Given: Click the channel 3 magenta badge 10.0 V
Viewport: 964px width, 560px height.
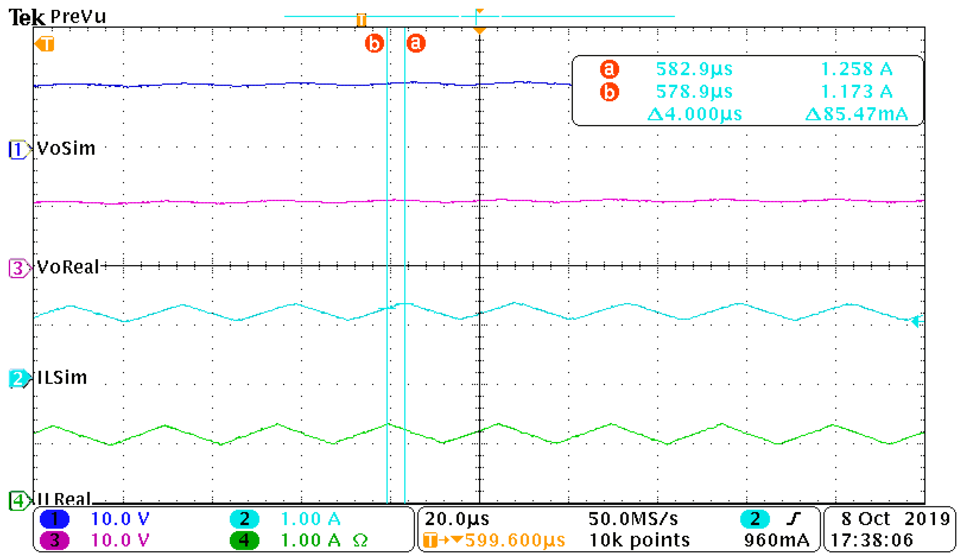Looking at the screenshot, I should click(54, 540).
